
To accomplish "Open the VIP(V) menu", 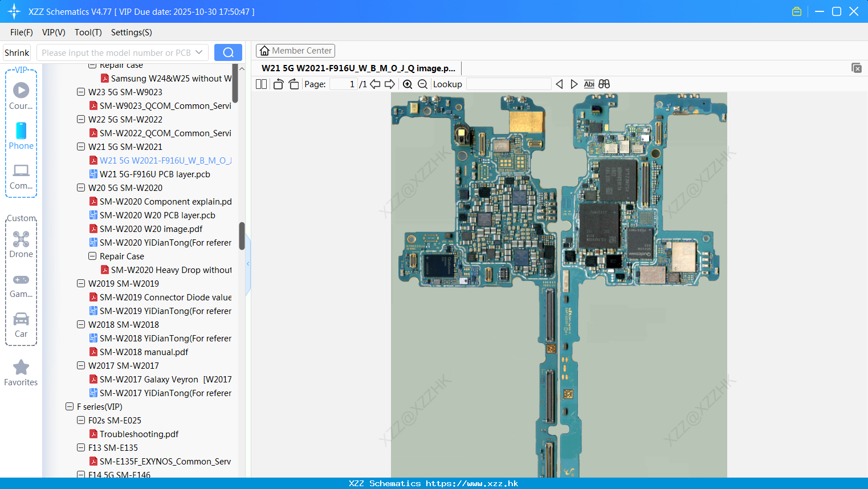I will tap(54, 32).
